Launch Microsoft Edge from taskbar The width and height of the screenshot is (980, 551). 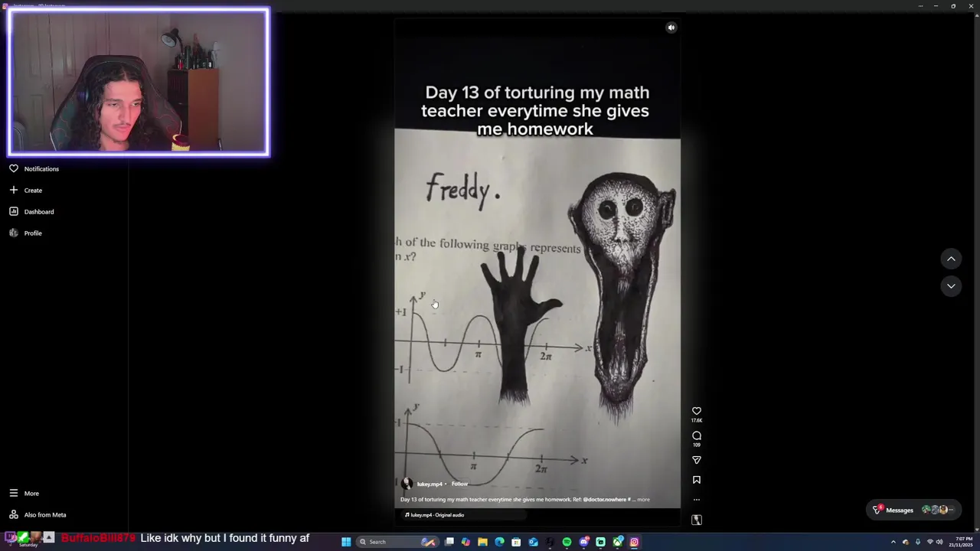coord(499,542)
